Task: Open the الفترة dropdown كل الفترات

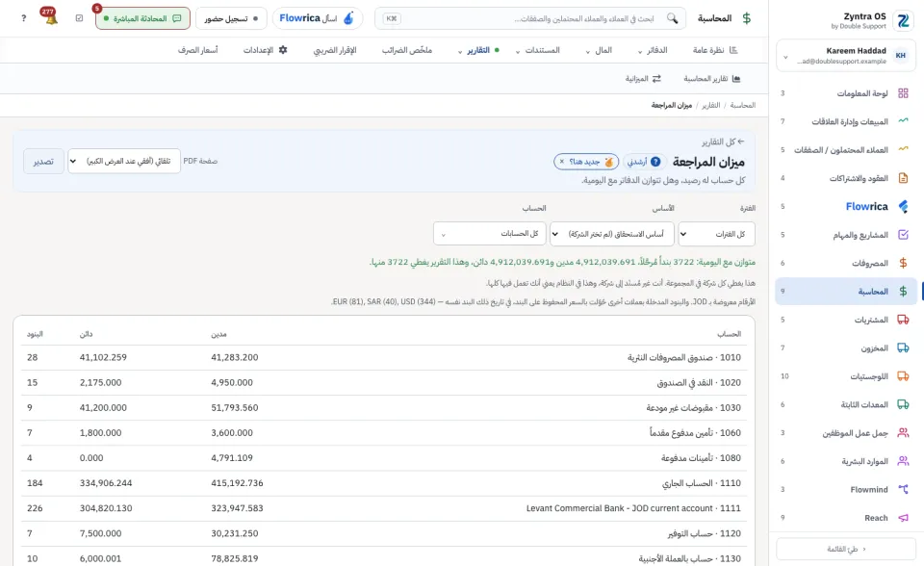Action: [x=716, y=234]
